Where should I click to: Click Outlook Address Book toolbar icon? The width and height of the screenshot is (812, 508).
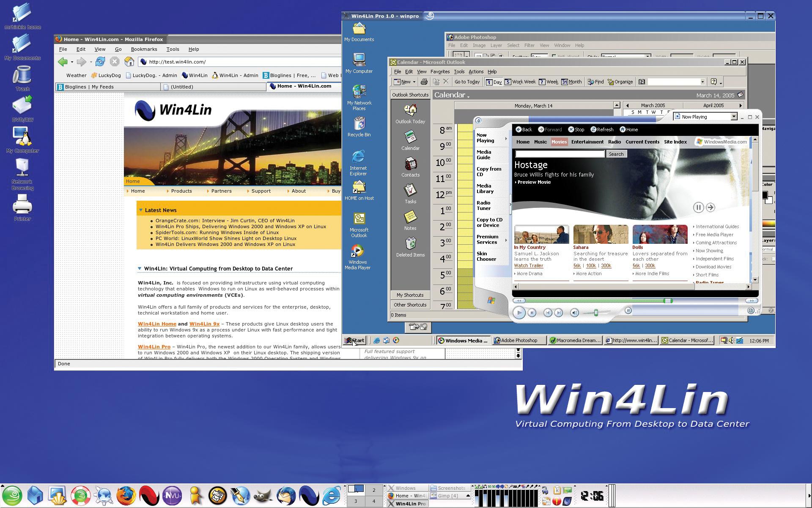pyautogui.click(x=642, y=82)
